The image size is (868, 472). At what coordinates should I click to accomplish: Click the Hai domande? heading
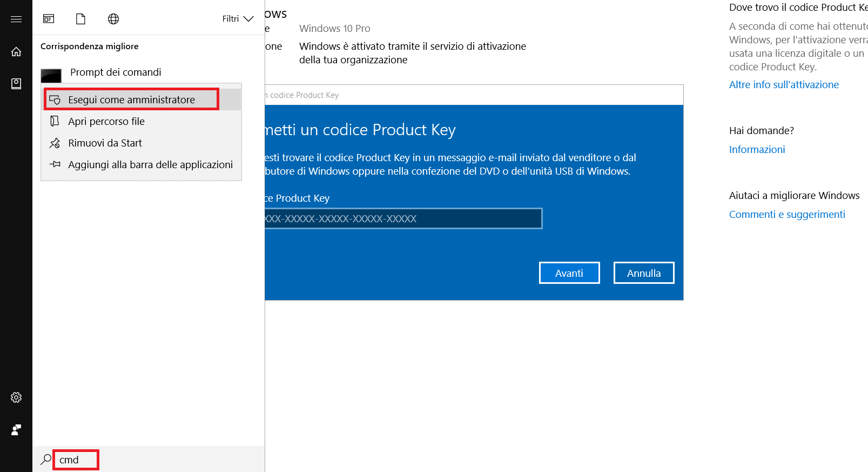point(762,130)
